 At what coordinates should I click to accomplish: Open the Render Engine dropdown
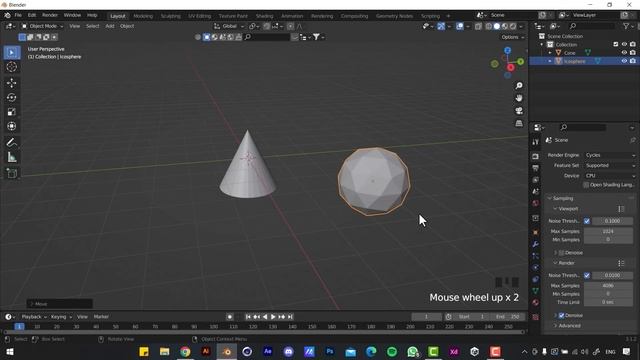[610, 155]
